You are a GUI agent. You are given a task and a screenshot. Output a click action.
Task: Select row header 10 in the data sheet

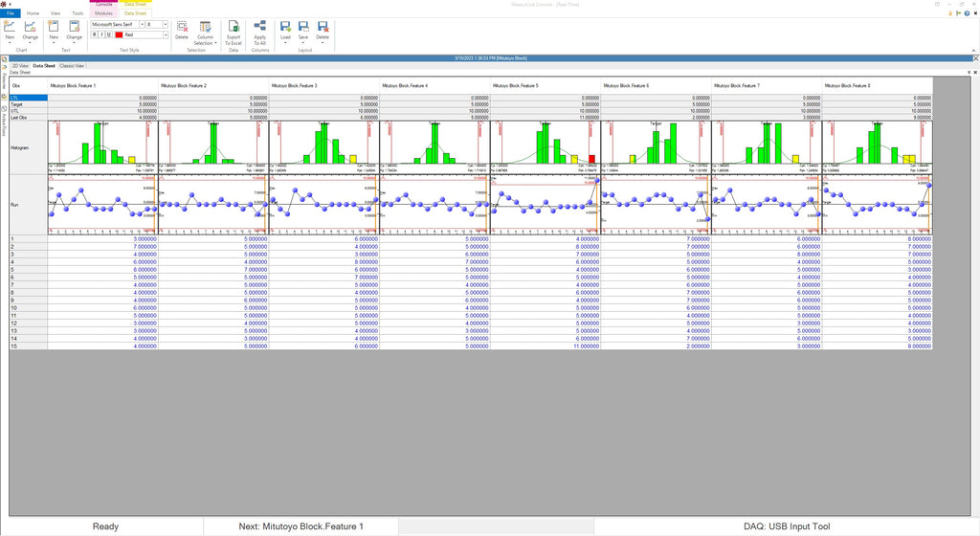tap(28, 308)
